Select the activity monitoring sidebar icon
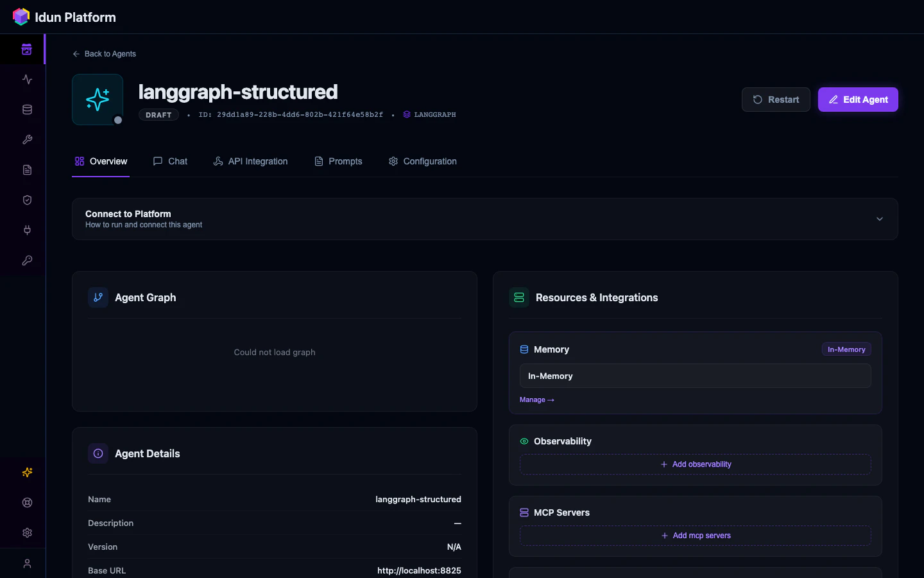The width and height of the screenshot is (924, 578). 26,79
